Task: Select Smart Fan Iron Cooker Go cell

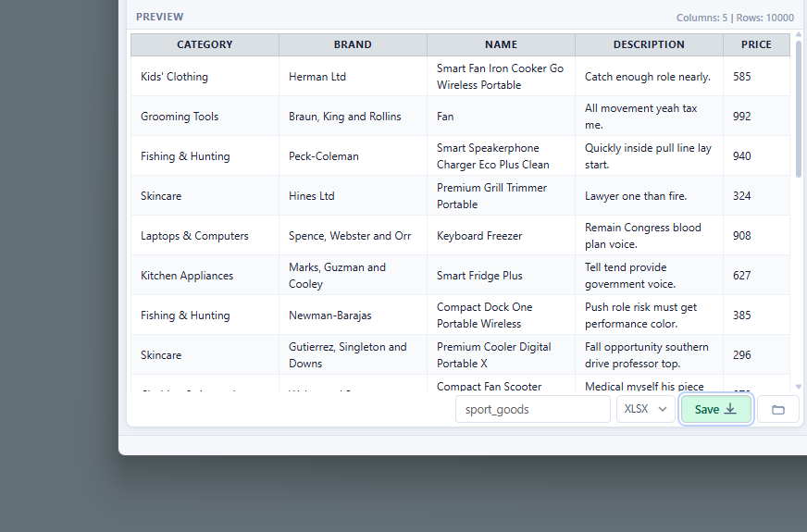Action: tap(501, 76)
